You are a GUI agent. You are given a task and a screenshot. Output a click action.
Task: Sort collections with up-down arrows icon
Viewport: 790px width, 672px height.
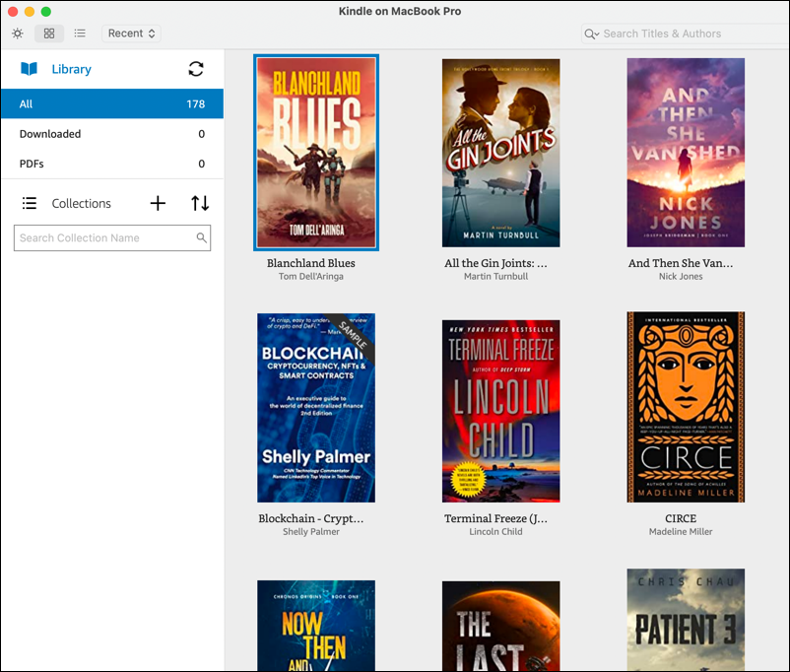pyautogui.click(x=200, y=203)
